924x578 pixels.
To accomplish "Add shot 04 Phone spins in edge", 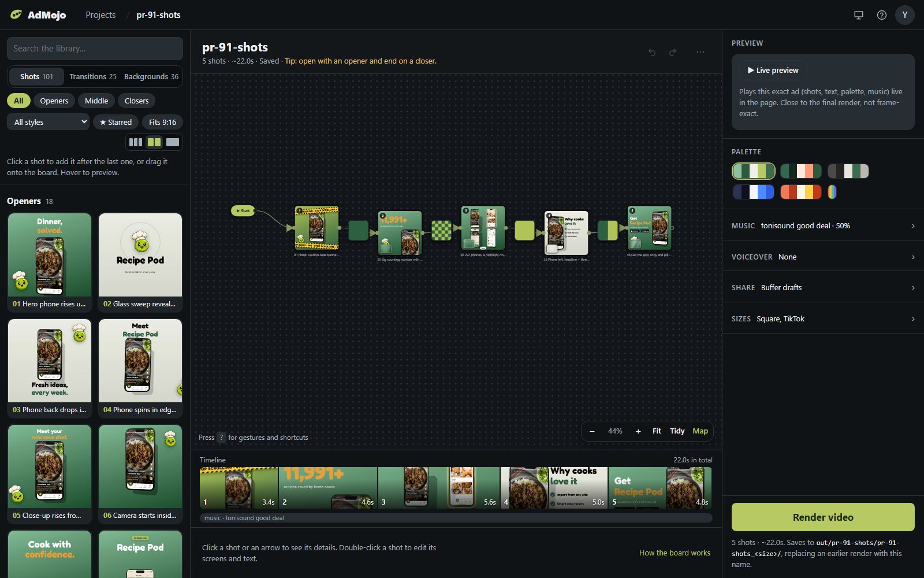I will (x=140, y=368).
